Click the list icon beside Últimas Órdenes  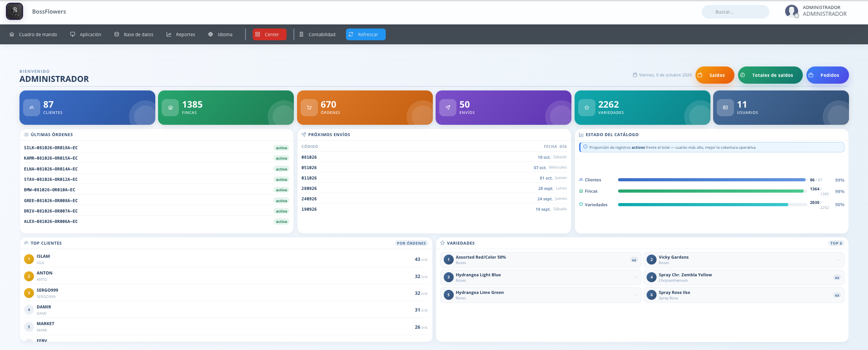click(26, 135)
